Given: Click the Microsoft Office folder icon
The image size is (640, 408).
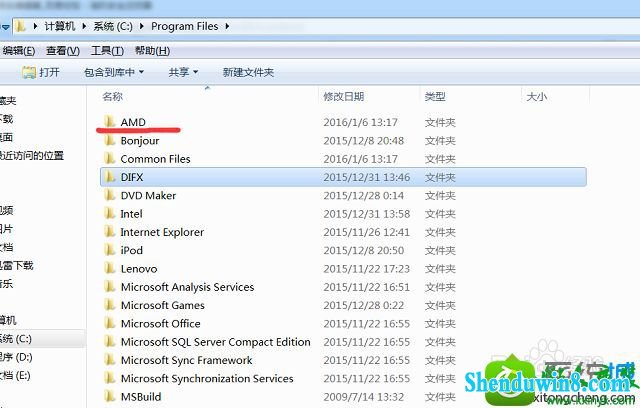Looking at the screenshot, I should coord(109,323).
